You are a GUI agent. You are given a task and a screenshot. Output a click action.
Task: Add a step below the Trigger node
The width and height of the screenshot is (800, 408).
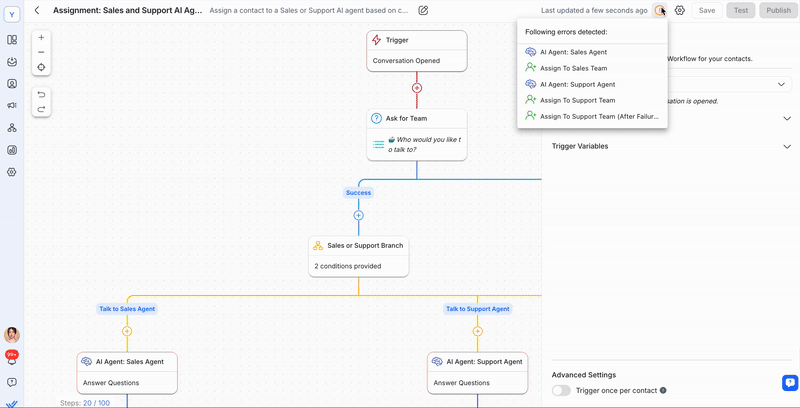[417, 88]
